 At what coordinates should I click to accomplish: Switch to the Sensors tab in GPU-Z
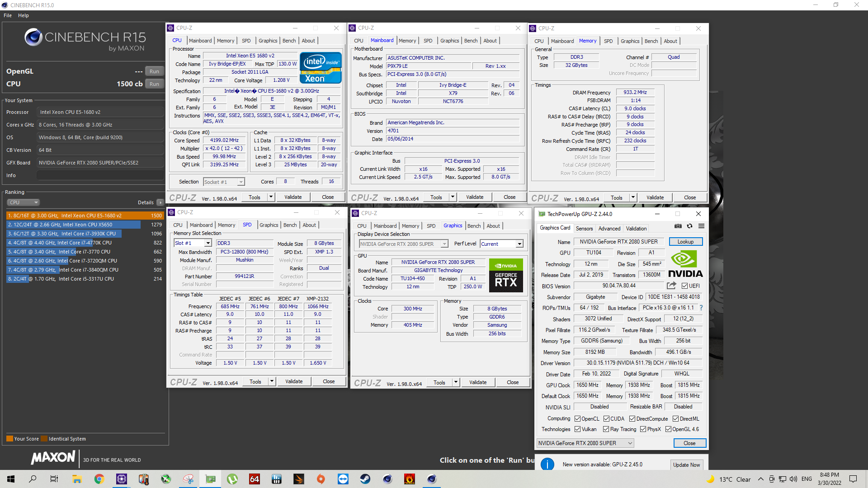pos(584,229)
